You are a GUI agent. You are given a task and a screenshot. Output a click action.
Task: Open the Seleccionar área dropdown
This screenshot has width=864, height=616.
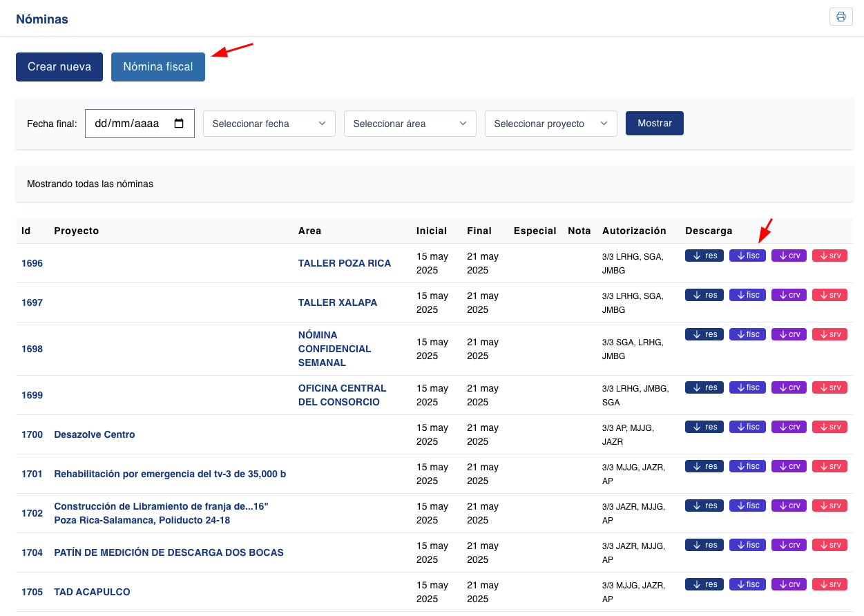point(410,124)
